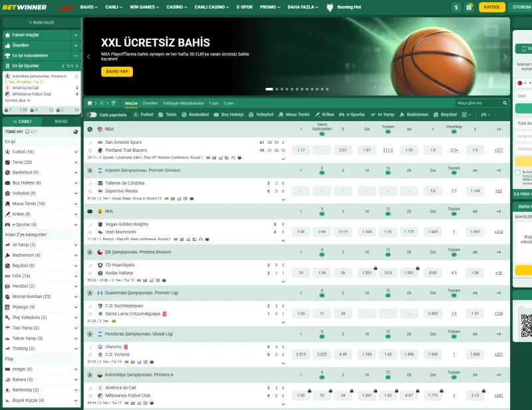Jump to the first banner slide indicator
Image resolution: width=532 pixels, height=410 pixels.
click(269, 89)
